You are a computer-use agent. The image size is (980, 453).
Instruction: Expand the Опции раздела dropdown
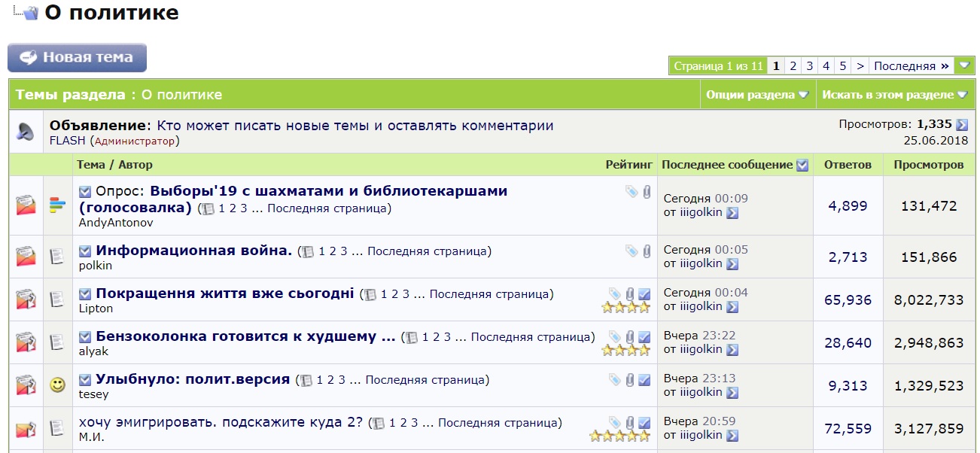[x=757, y=95]
